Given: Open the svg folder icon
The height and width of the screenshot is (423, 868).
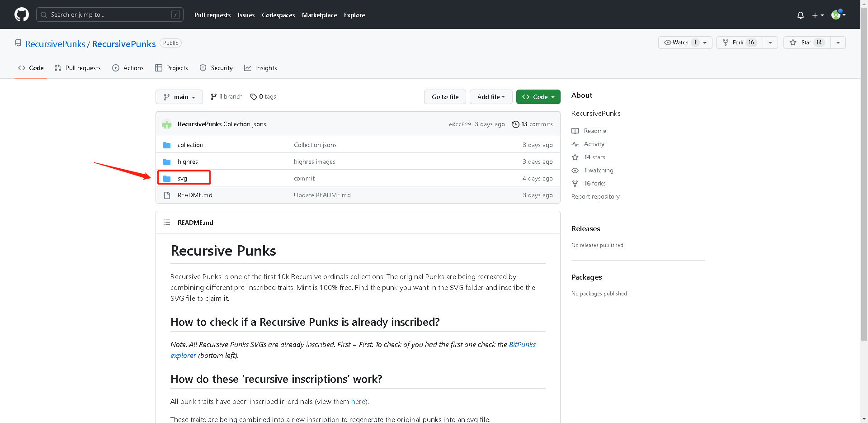Looking at the screenshot, I should 167,178.
